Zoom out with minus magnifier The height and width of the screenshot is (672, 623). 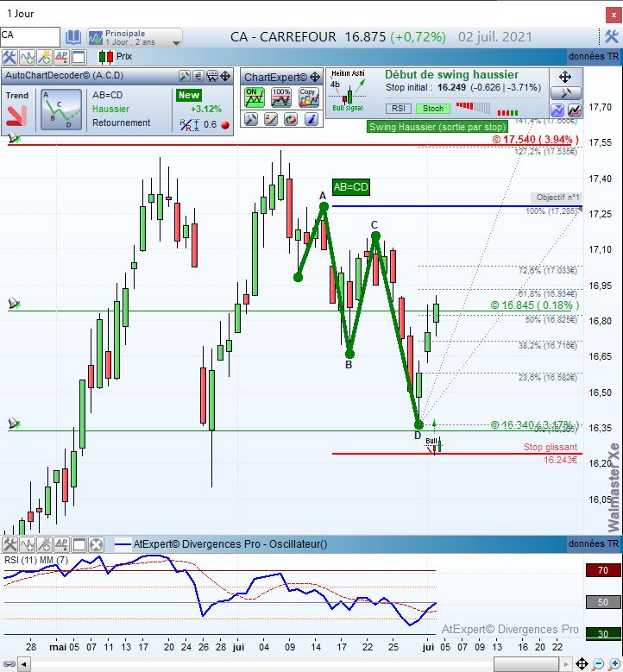(x=599, y=664)
